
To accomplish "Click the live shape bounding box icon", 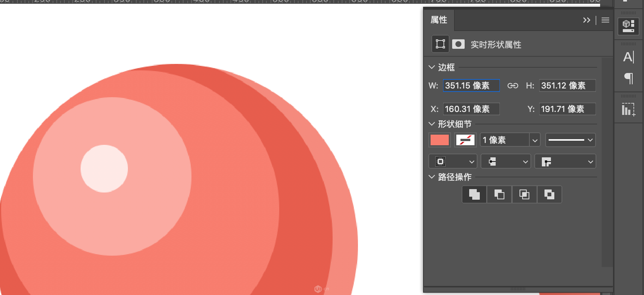I will [440, 44].
